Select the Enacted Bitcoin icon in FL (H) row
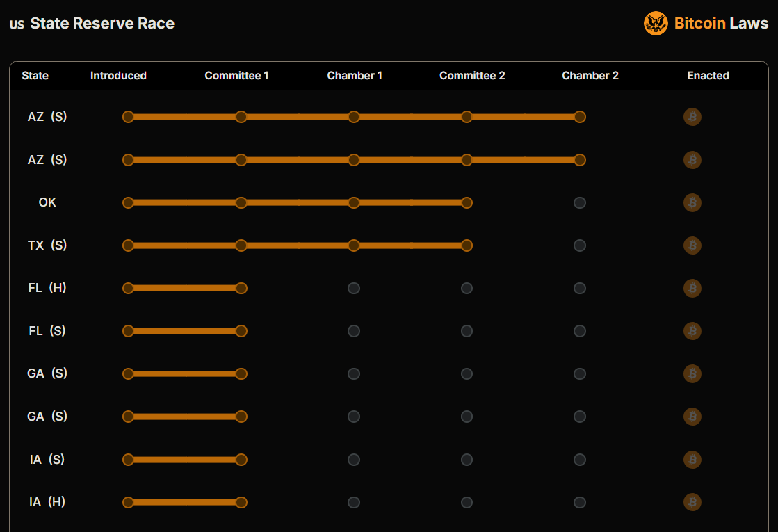Viewport: 778px width, 532px height. click(692, 288)
